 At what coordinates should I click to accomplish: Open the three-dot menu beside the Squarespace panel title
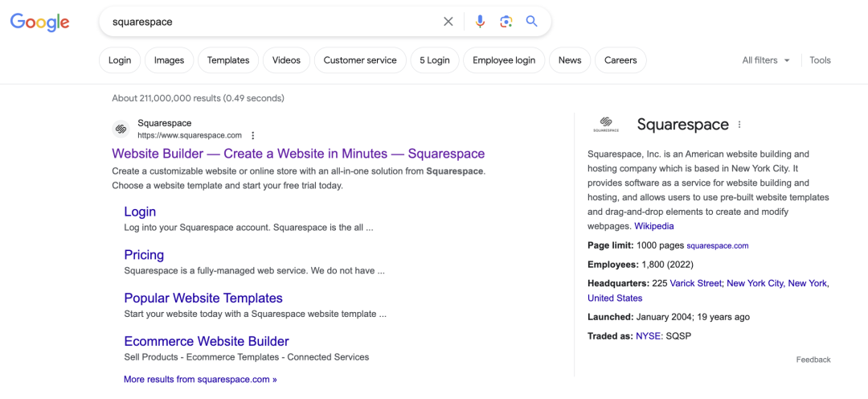pyautogui.click(x=739, y=125)
